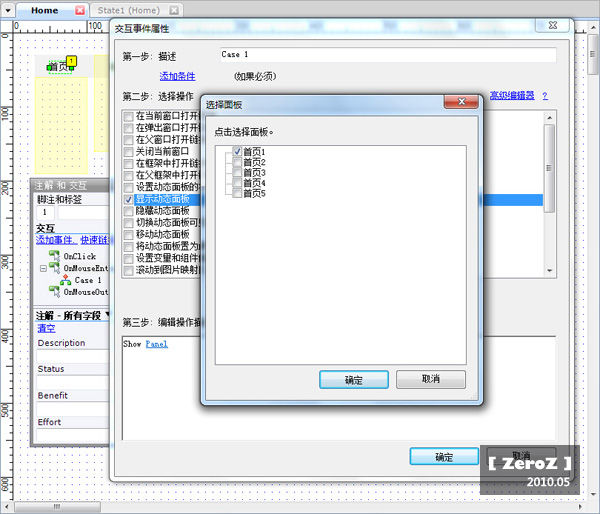Check the 首页3 panel checkbox
This screenshot has width=600, height=514.
(x=237, y=172)
